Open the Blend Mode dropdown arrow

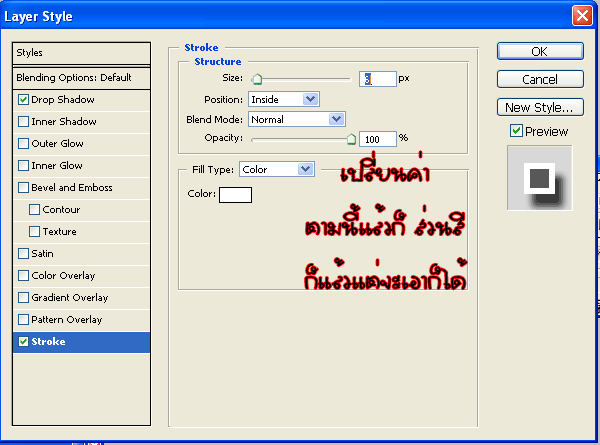click(336, 119)
